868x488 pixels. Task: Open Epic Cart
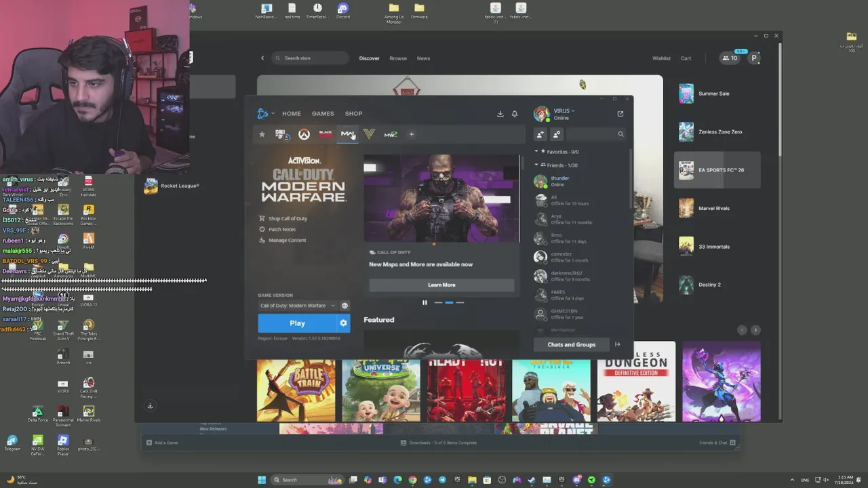click(686, 58)
